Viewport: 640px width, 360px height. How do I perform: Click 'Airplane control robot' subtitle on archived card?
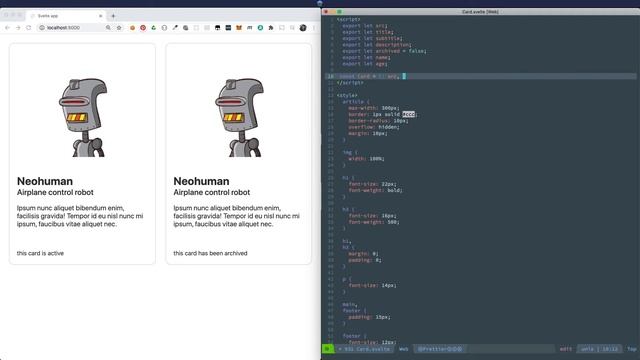coord(211,192)
